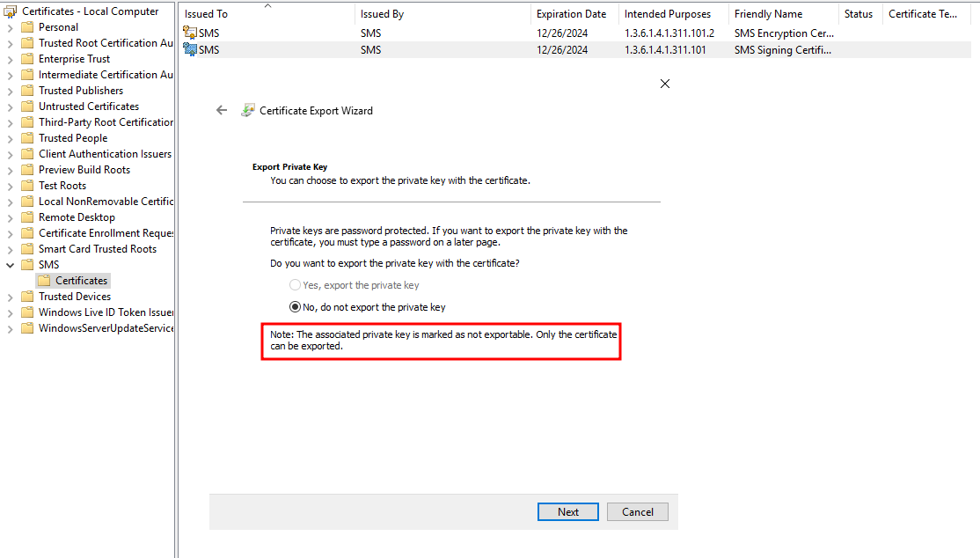
Task: Click the Untrusted Certificates folder icon
Action: tap(27, 106)
